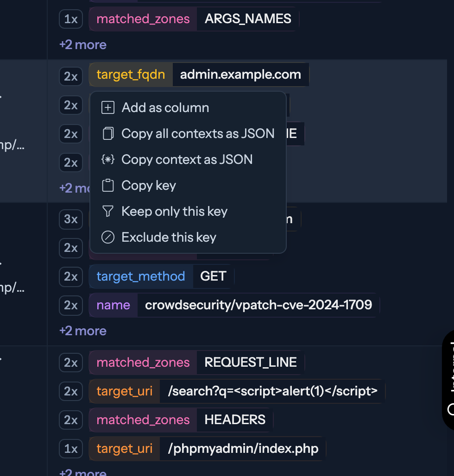This screenshot has width=454, height=476.
Task: Choose Exclude this key
Action: tap(188, 237)
